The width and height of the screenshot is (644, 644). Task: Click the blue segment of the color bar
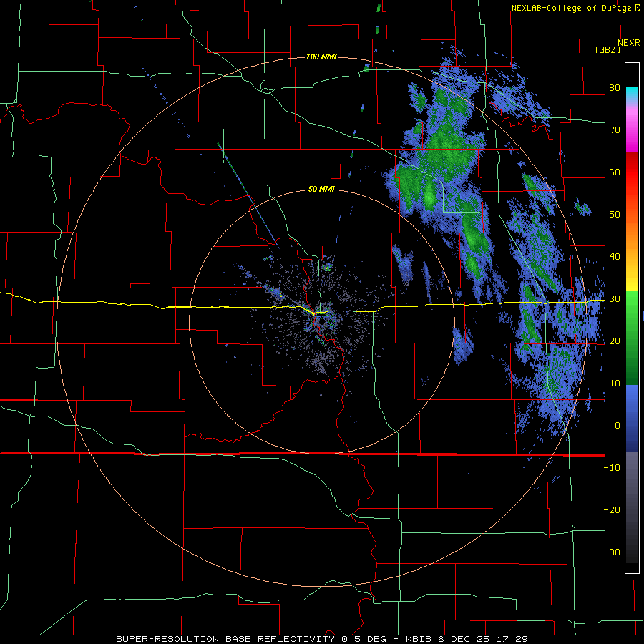coord(632,419)
